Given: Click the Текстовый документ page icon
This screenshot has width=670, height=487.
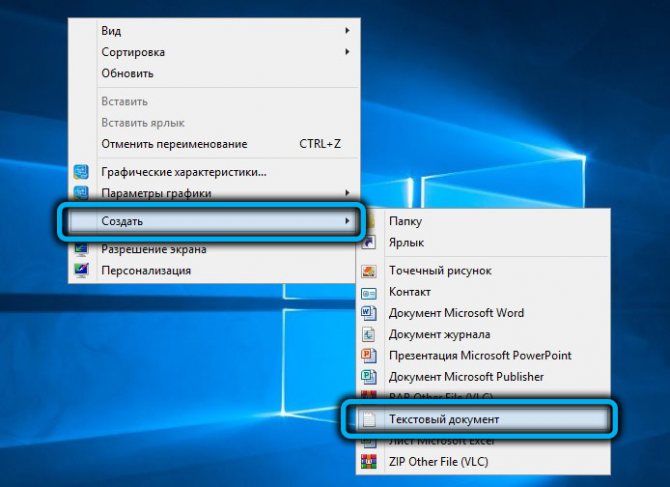Looking at the screenshot, I should click(x=369, y=420).
